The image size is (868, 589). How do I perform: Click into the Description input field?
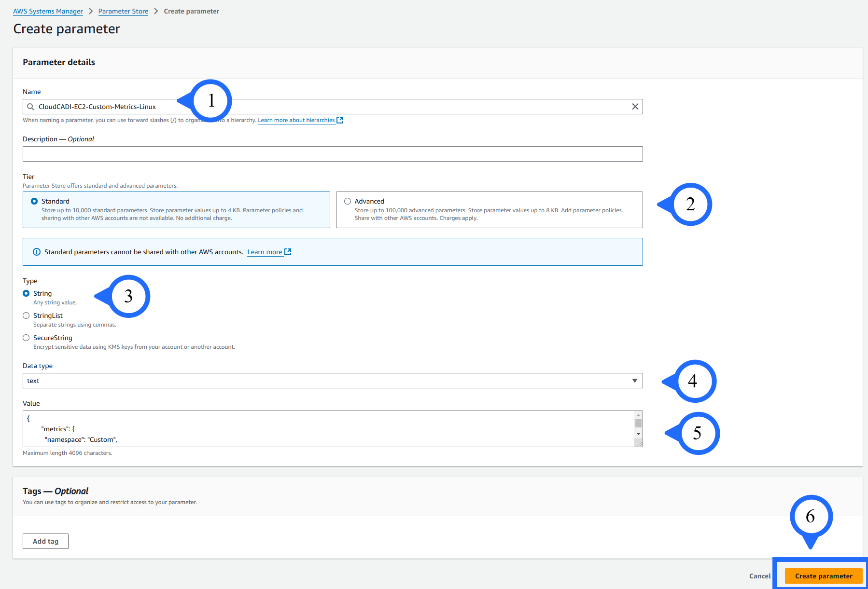coord(332,154)
